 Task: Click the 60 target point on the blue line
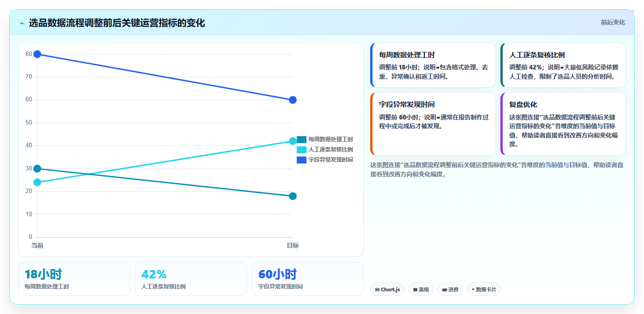tap(293, 100)
